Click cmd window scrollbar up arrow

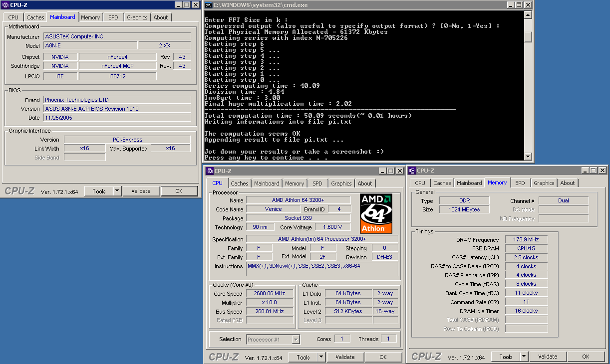528,15
